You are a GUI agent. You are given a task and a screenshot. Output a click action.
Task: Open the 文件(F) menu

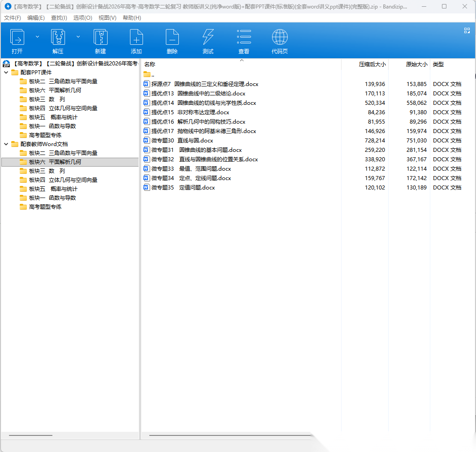[x=13, y=18]
